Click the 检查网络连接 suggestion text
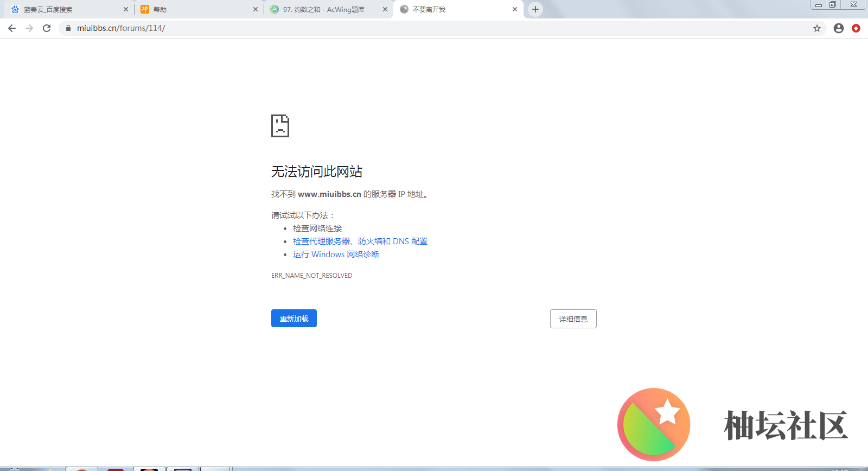The image size is (868, 471). tap(317, 228)
